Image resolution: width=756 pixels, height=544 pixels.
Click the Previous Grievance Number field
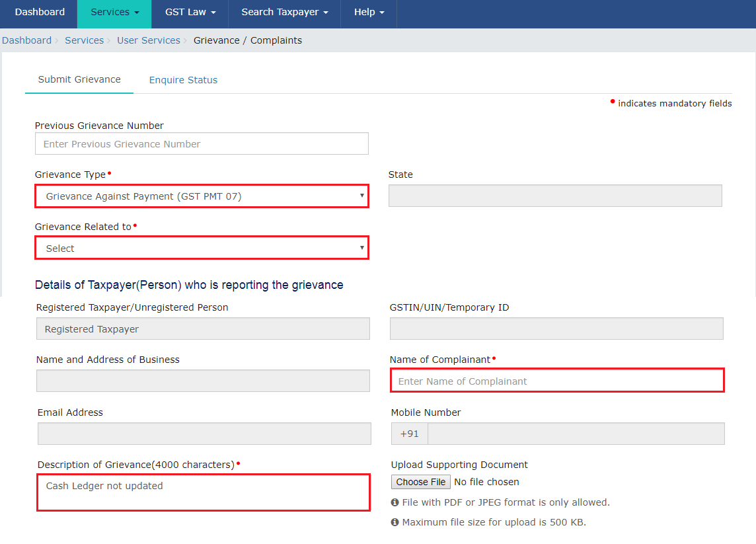pos(202,144)
